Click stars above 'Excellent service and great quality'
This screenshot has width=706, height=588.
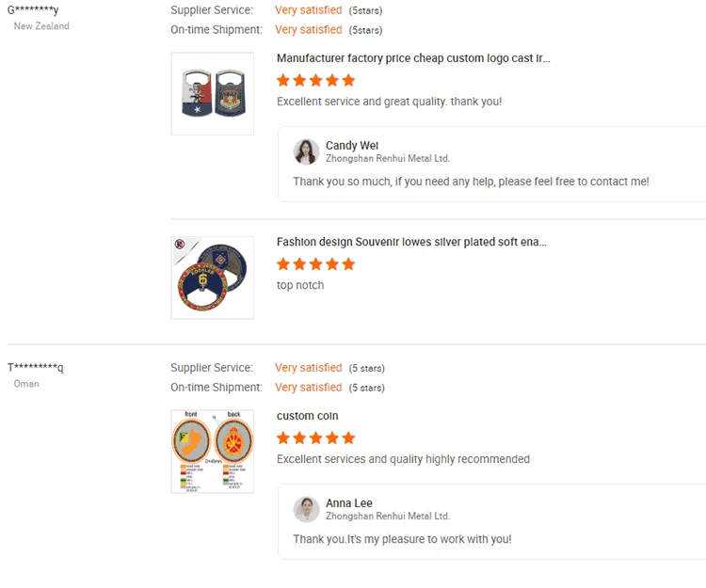pyautogui.click(x=315, y=80)
